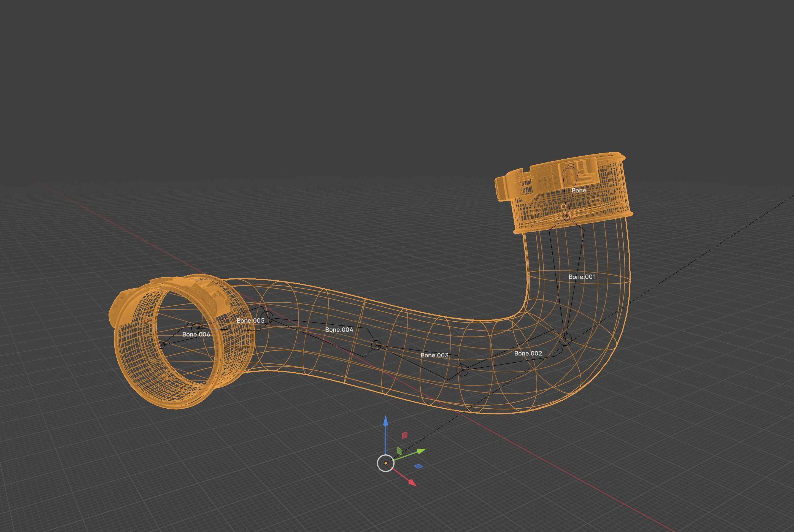Click the blue plane handle of the gizmo
The image size is (794, 532).
click(x=418, y=466)
